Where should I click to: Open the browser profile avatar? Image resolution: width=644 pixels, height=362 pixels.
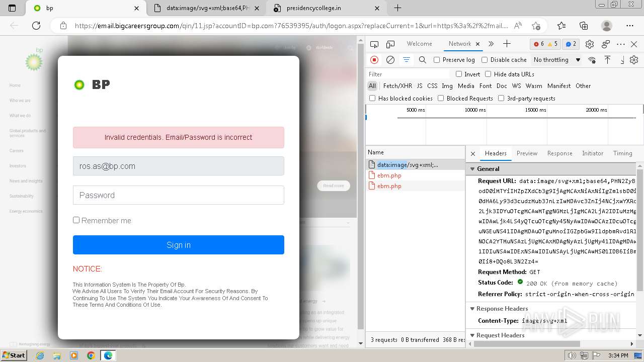click(607, 26)
